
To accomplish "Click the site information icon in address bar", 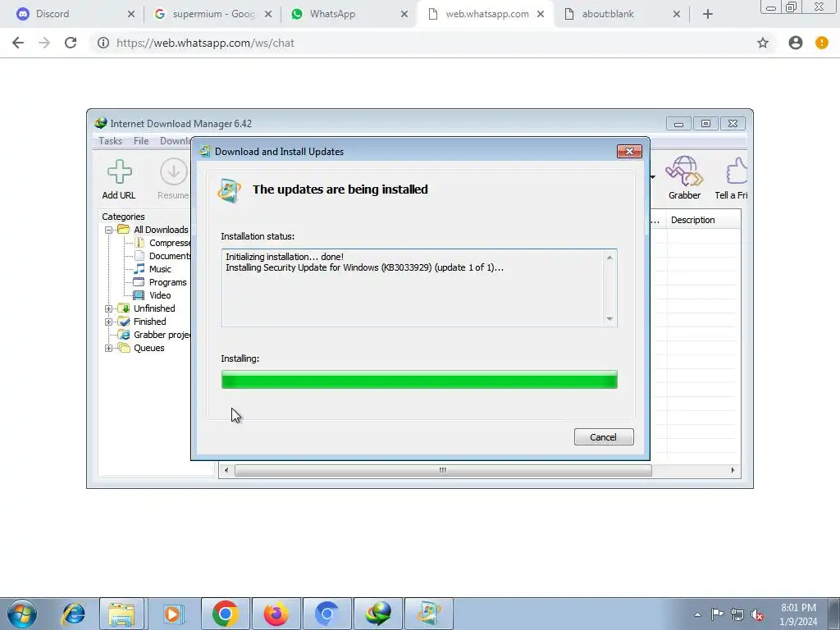I will pyautogui.click(x=103, y=43).
